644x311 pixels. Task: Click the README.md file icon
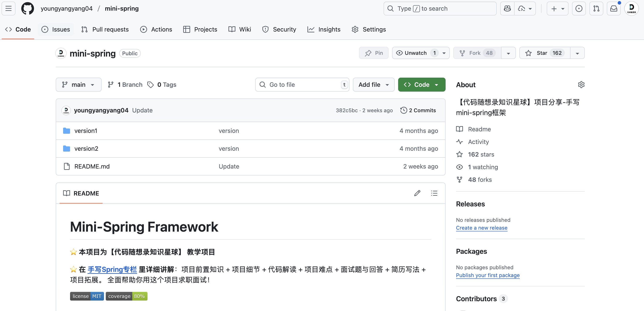coord(67,166)
